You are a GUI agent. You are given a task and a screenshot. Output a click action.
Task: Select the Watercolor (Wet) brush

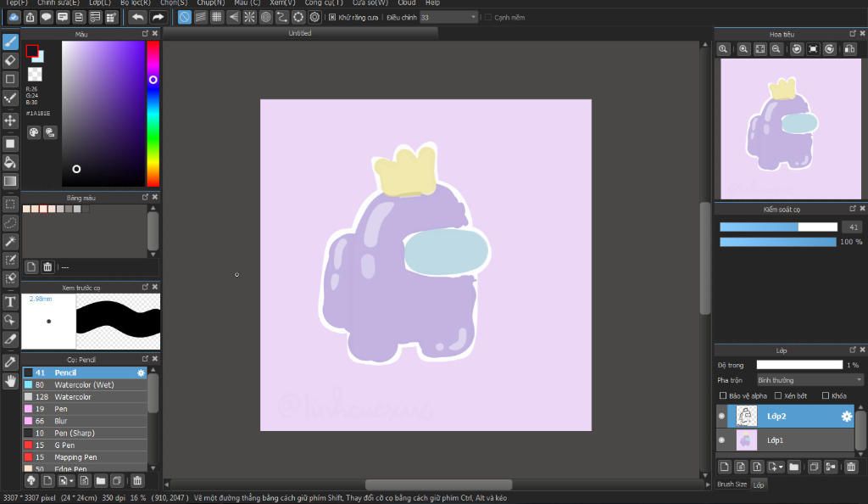coord(84,385)
